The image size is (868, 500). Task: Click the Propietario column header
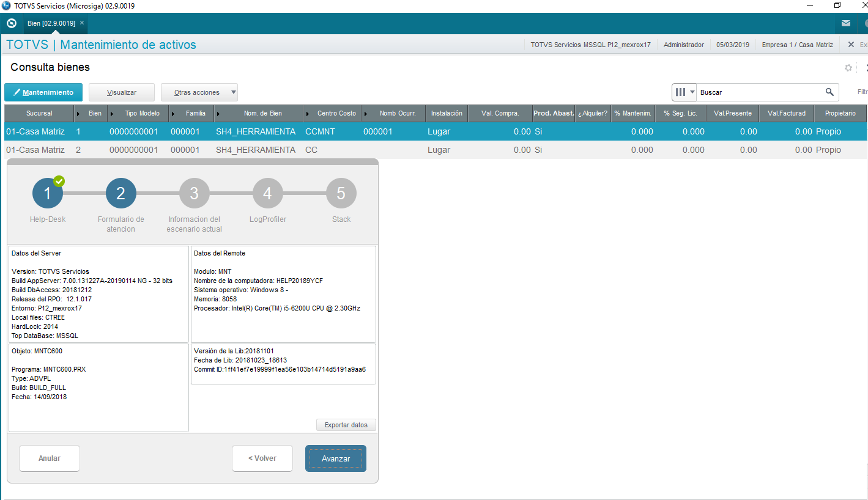(x=840, y=113)
